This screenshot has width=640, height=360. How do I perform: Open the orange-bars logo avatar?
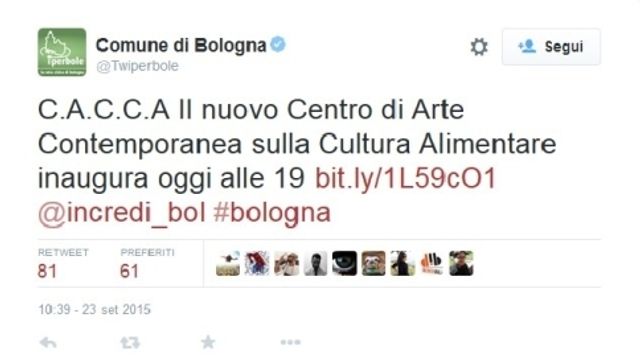coord(432,263)
